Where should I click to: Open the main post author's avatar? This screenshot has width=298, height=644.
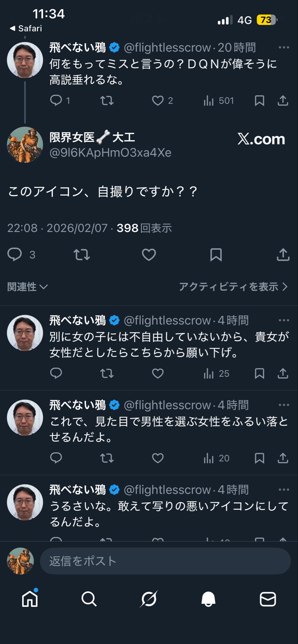point(25,145)
